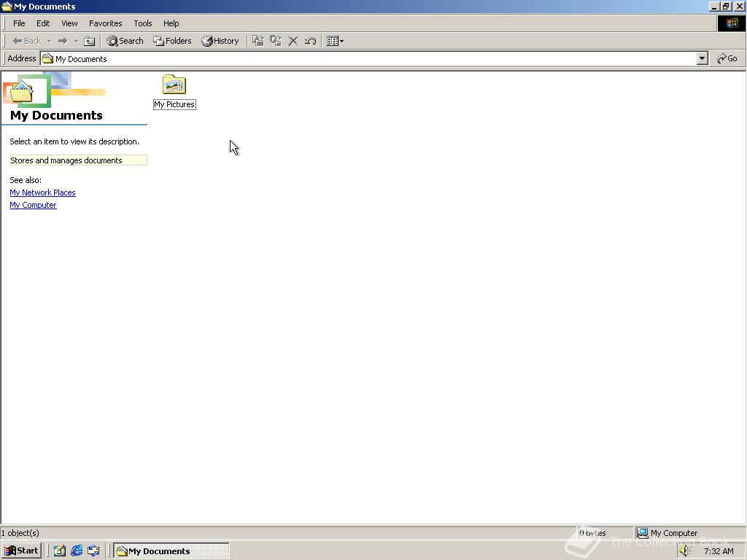
Task: Open the Forward history dropdown arrow
Action: coord(76,41)
